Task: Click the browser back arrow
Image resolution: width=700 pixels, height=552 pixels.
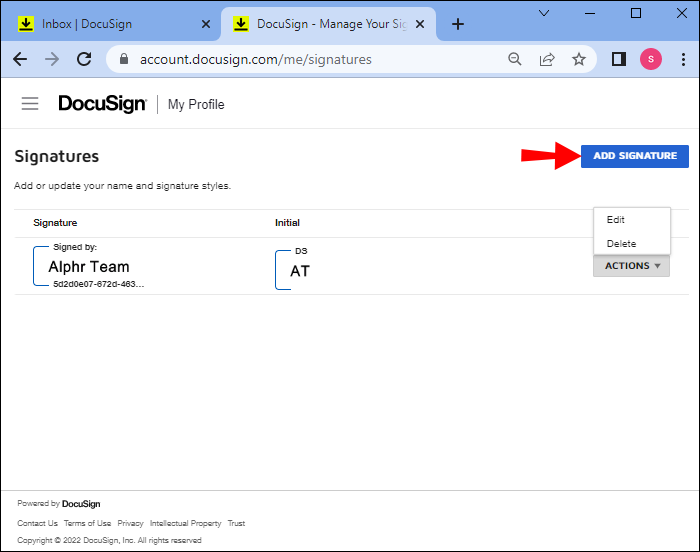Action: (20, 59)
